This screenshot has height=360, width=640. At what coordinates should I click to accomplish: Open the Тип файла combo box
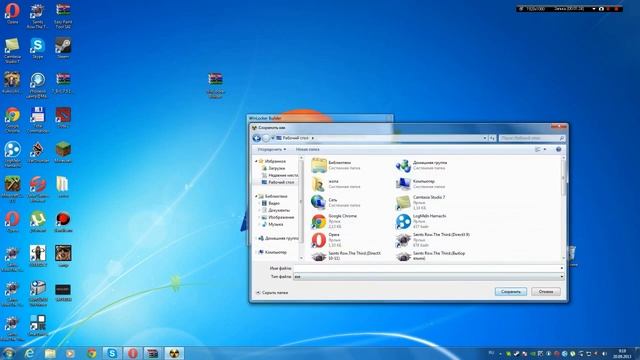[x=429, y=277]
